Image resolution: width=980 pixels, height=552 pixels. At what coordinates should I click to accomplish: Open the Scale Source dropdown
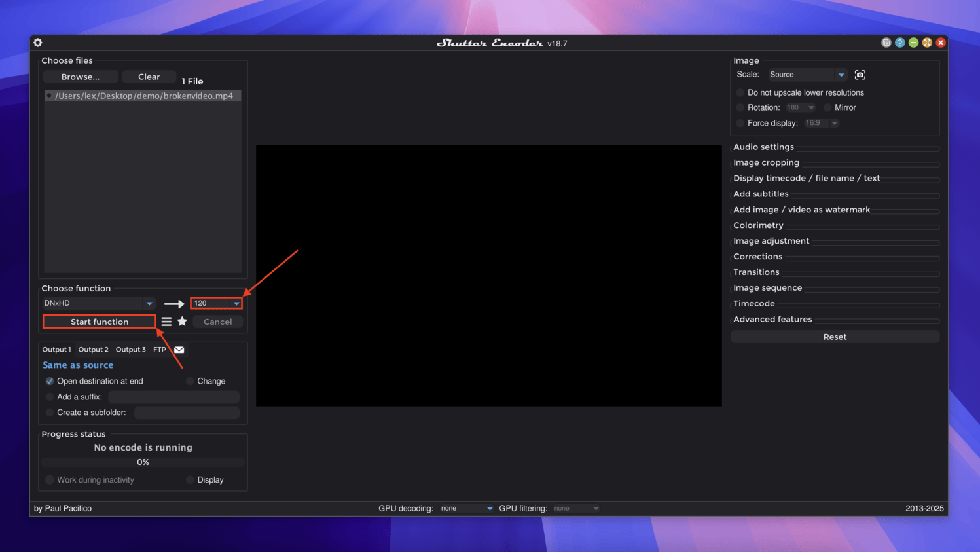point(807,75)
